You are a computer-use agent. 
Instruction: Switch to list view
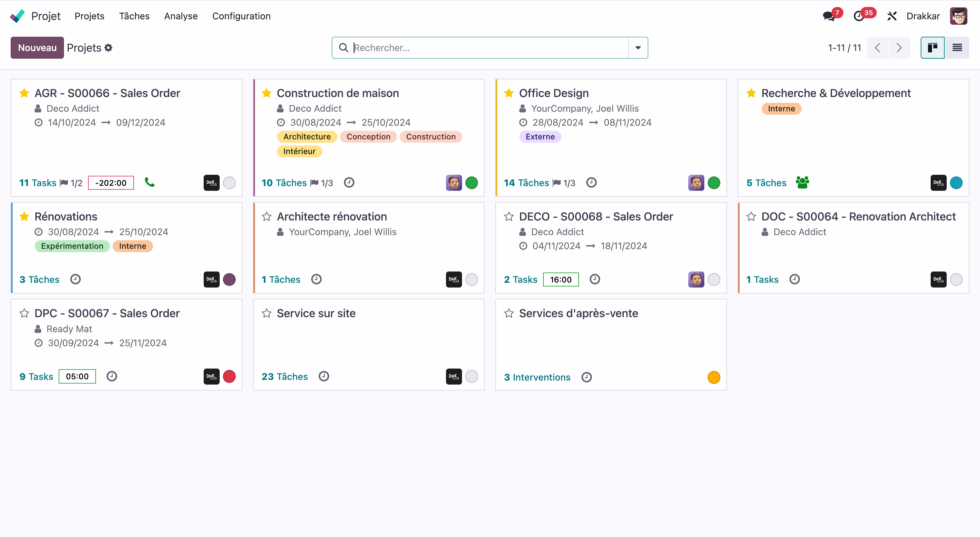point(957,48)
